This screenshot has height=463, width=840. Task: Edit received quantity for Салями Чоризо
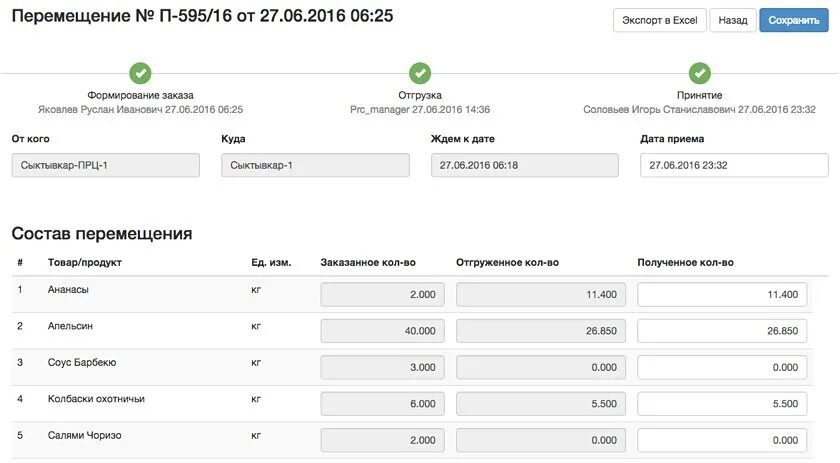click(x=722, y=440)
